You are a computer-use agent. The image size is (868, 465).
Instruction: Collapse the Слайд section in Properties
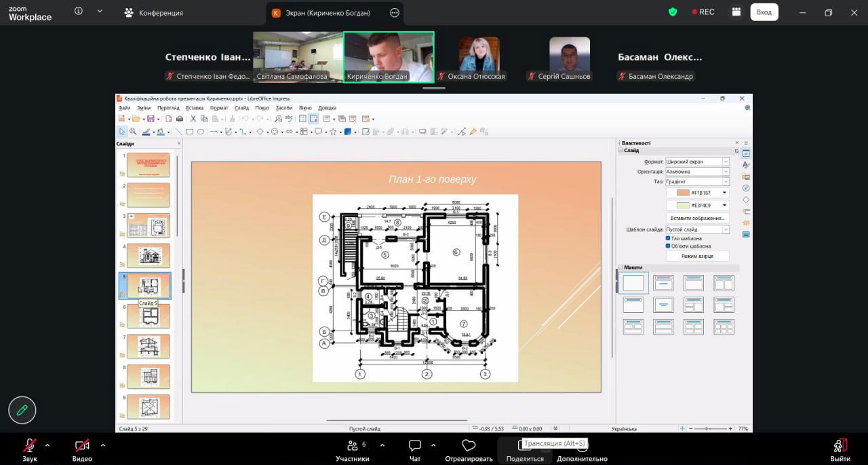[621, 150]
